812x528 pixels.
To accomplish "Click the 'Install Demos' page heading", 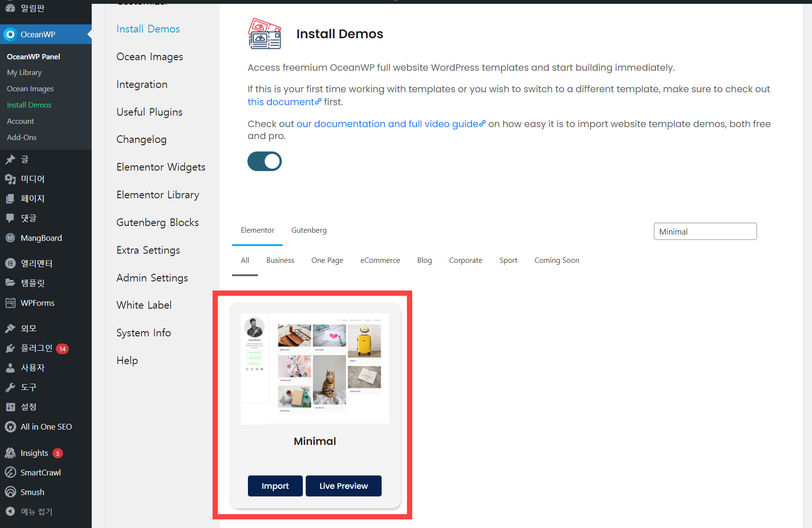I will [340, 34].
